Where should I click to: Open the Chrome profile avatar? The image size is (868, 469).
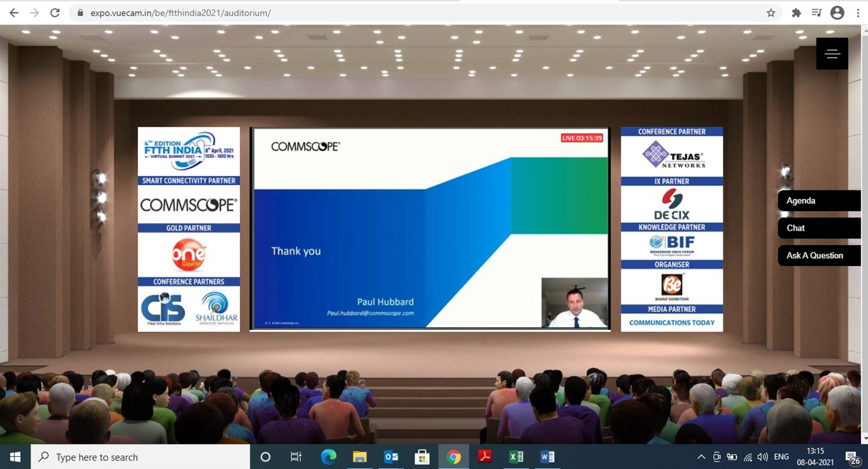coord(837,13)
